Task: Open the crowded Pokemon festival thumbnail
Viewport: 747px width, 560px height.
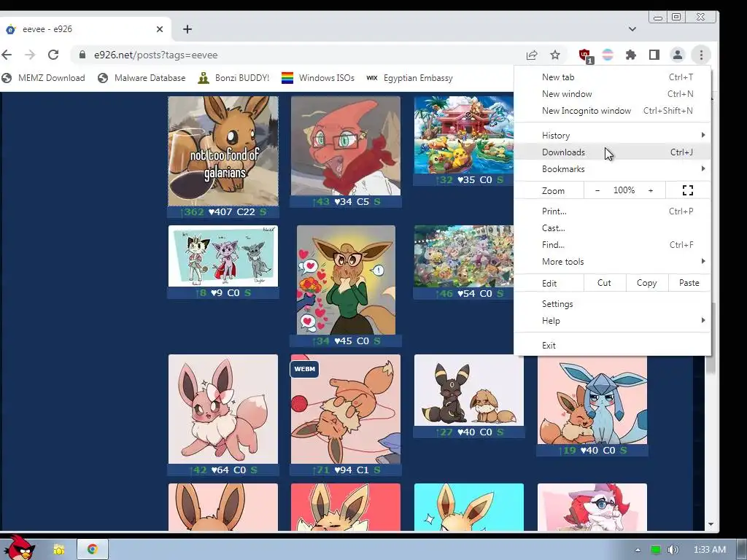Action: click(x=463, y=256)
